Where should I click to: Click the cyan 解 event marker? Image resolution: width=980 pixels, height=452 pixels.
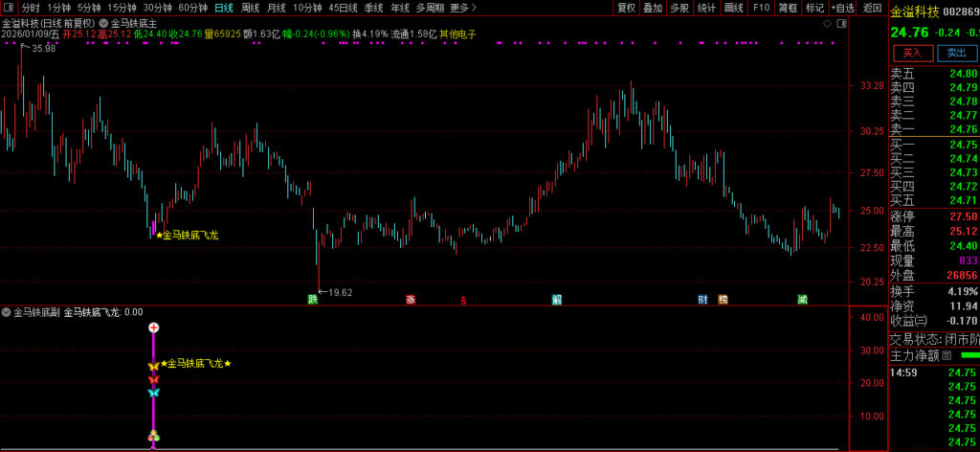click(557, 299)
